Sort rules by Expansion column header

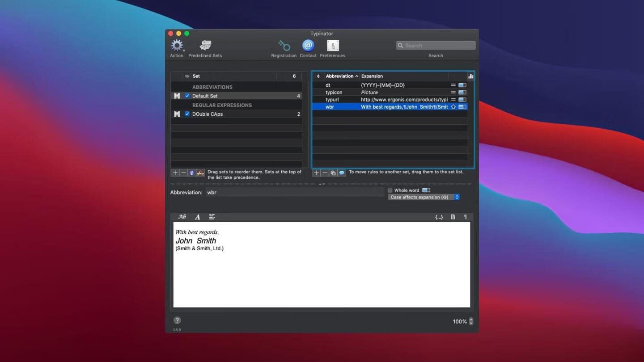pos(372,76)
